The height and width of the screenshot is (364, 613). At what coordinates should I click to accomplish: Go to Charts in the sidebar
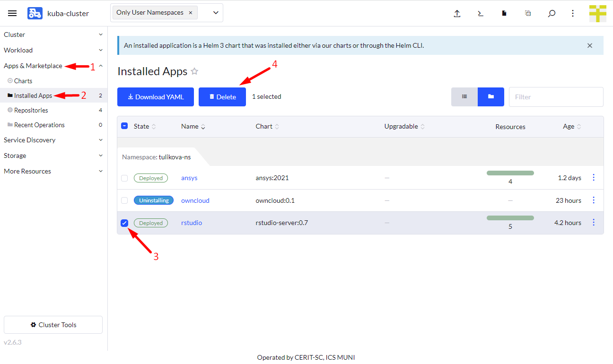(23, 81)
